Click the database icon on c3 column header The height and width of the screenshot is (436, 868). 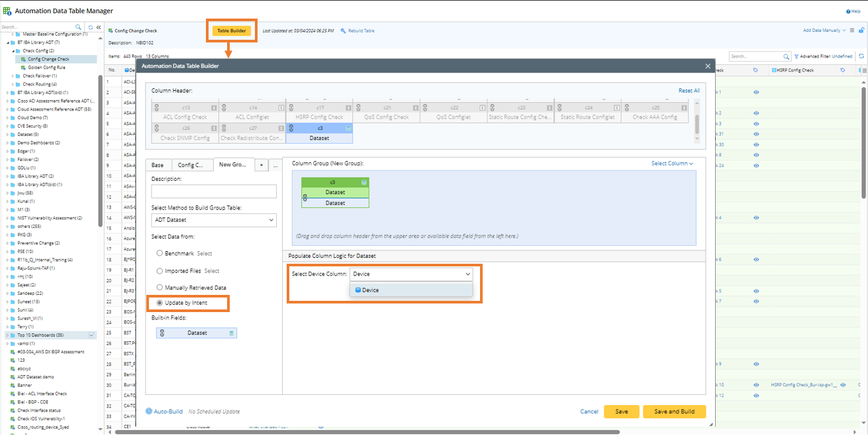(349, 128)
